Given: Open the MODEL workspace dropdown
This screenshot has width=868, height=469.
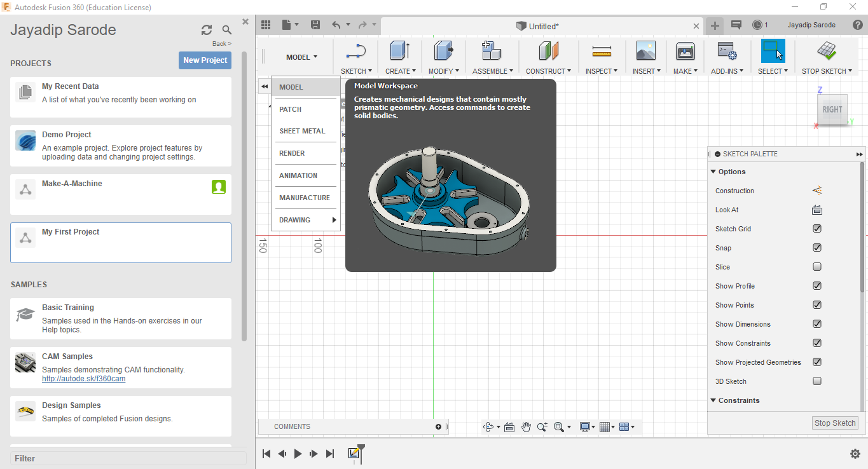Looking at the screenshot, I should [301, 57].
